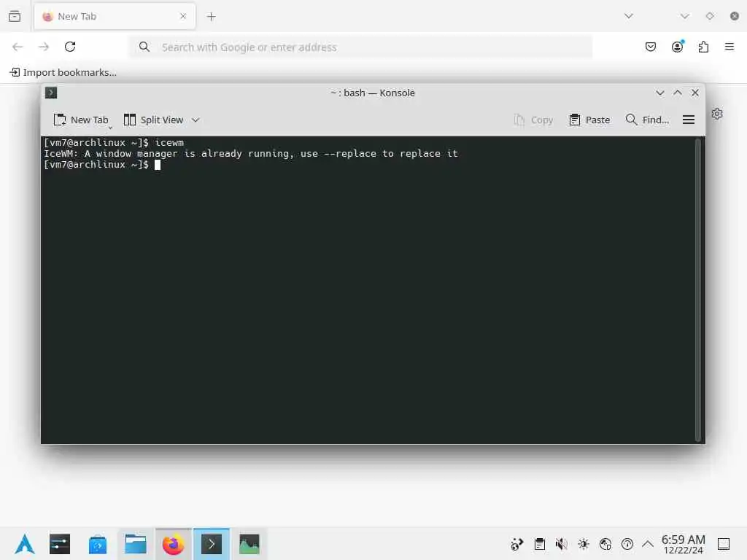Viewport: 747px width, 560px height.
Task: Switch to Firefox from taskbar
Action: (174, 544)
